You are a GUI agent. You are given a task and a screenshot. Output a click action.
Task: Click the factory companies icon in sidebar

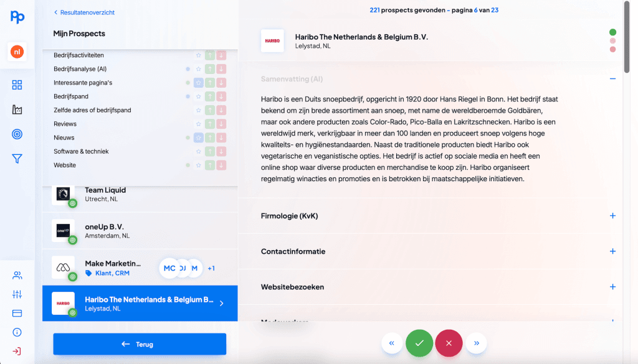coord(17,110)
